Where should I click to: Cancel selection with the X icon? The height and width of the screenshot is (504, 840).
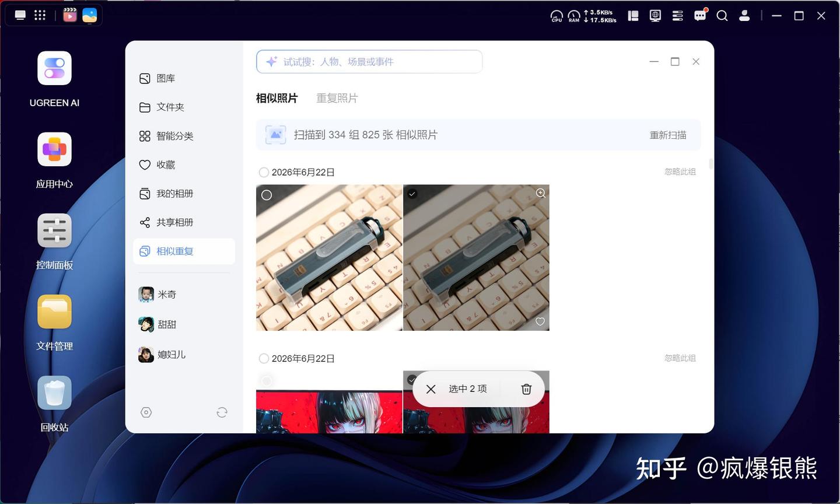pyautogui.click(x=431, y=389)
